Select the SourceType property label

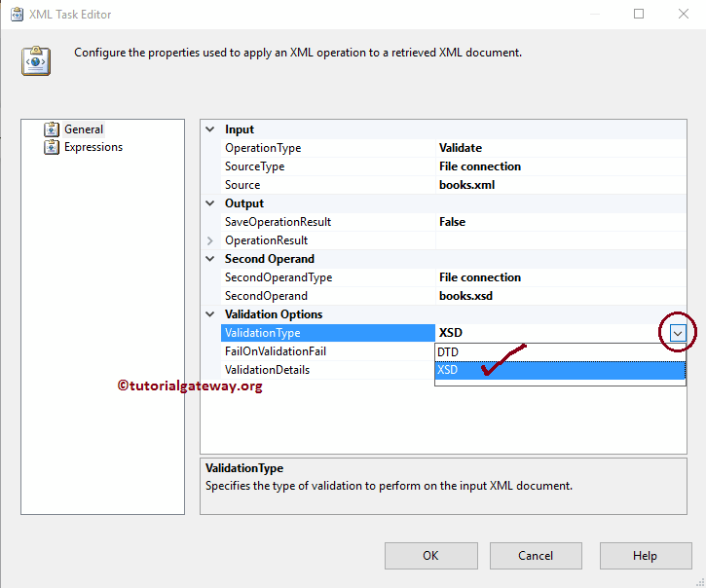point(255,166)
